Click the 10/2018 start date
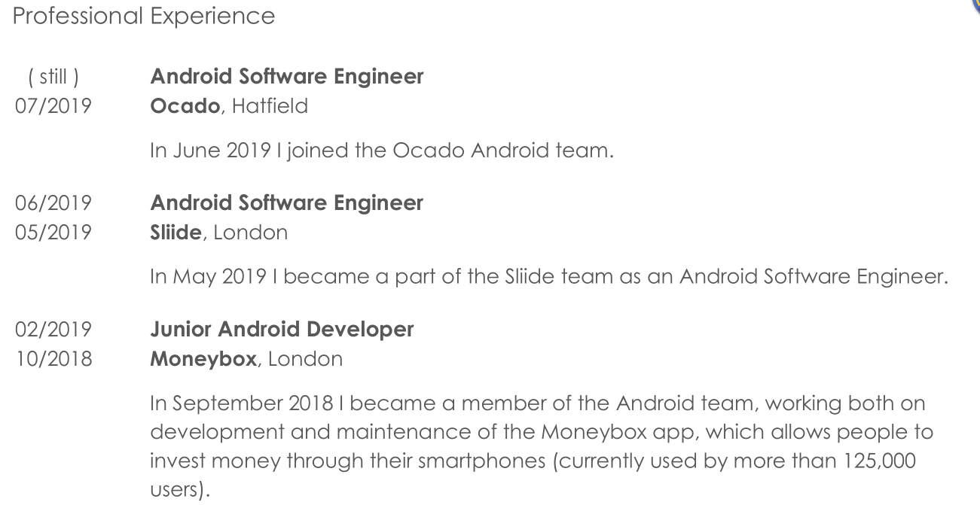Image resolution: width=980 pixels, height=505 pixels. click(x=53, y=359)
